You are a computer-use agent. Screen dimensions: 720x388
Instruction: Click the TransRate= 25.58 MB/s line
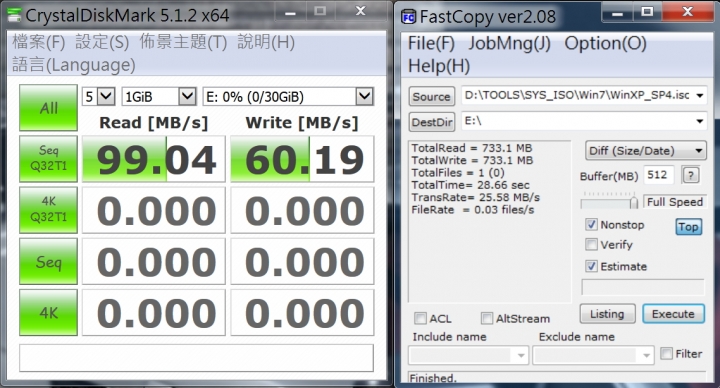point(475,197)
